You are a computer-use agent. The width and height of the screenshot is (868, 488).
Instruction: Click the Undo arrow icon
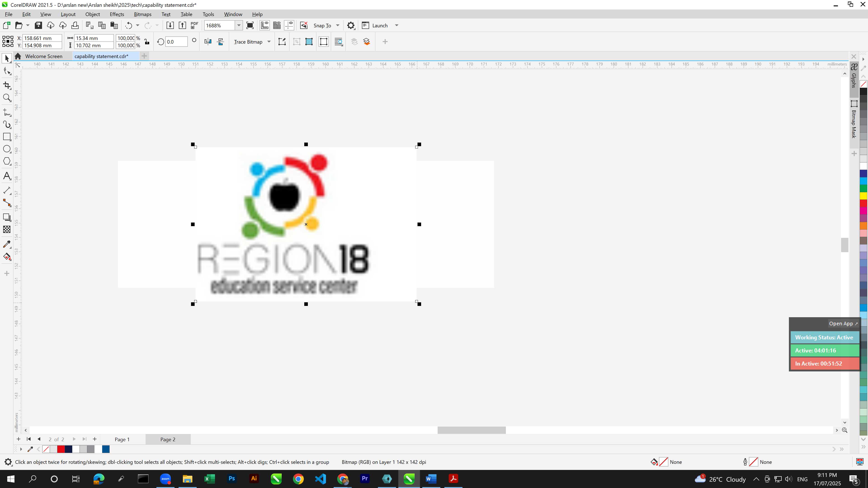pos(129,26)
